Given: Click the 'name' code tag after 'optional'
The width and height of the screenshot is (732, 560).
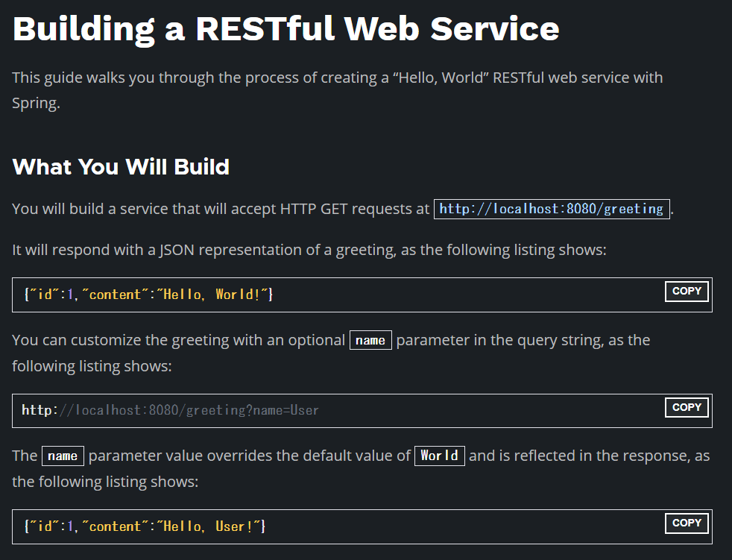Looking at the screenshot, I should coord(370,341).
